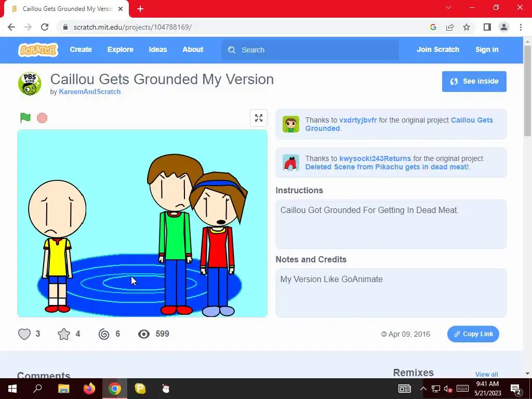View site information lock icon
This screenshot has height=399, width=532.
coord(66,27)
